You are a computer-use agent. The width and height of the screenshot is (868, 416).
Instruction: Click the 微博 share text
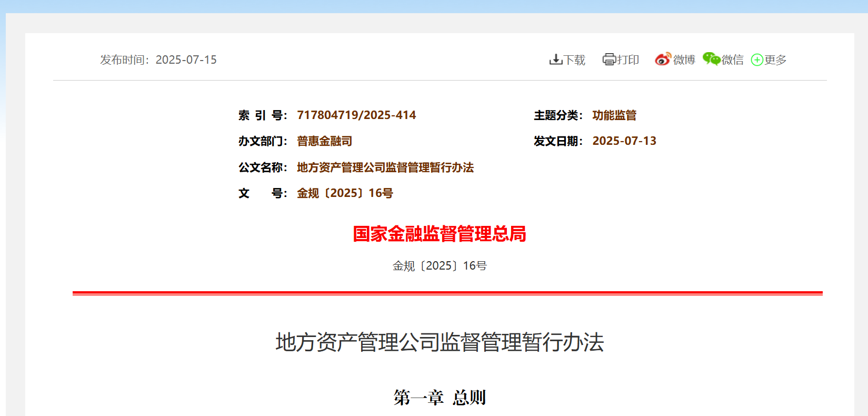[x=684, y=60]
